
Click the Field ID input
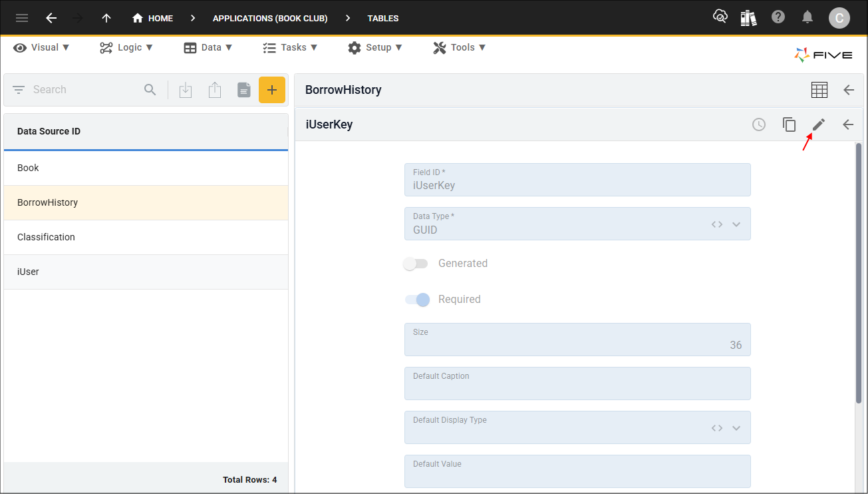point(577,180)
